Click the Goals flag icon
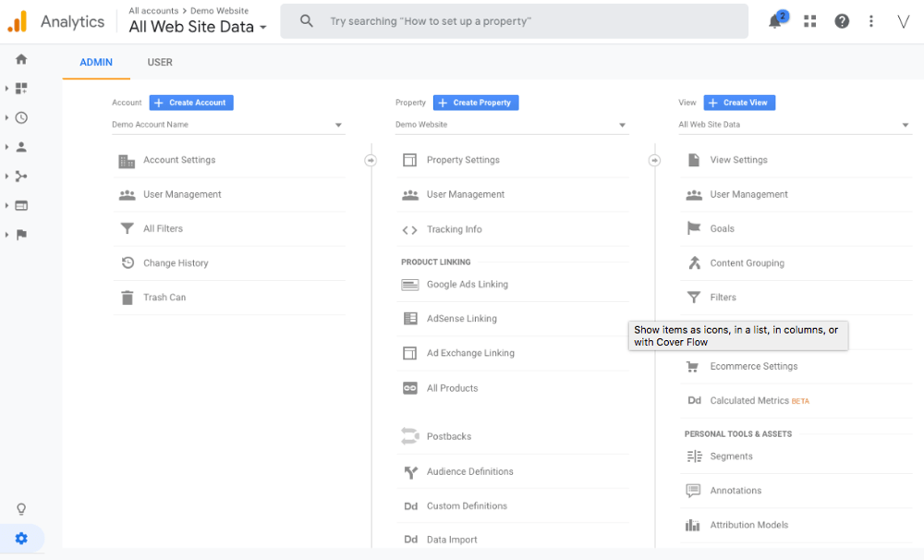This screenshot has height=560, width=924. [x=694, y=229]
